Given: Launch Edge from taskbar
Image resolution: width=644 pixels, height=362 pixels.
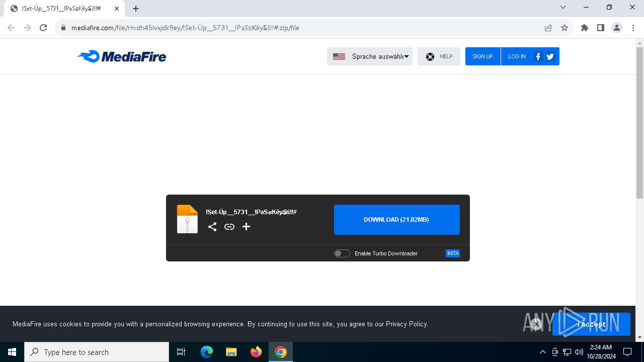Looking at the screenshot, I should (207, 352).
